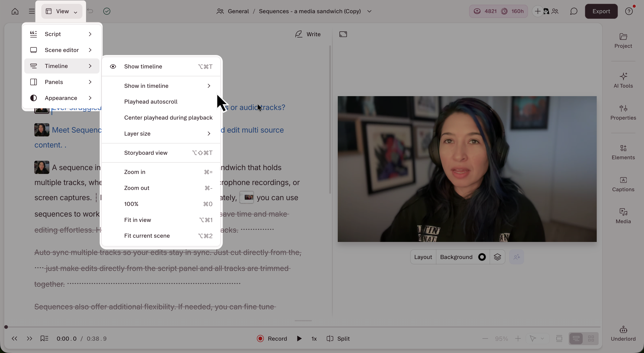Open the Elements panel
Image resolution: width=644 pixels, height=353 pixels.
(623, 152)
